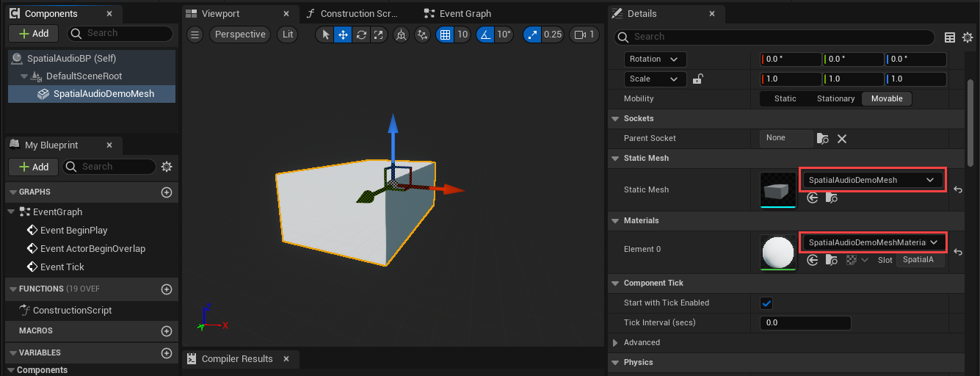Uncheck Start with Tick Enabled checkbox
Screen dimensions: 980x376
[766, 303]
